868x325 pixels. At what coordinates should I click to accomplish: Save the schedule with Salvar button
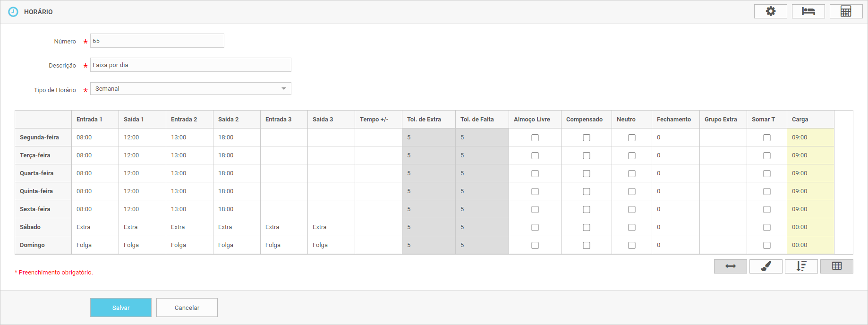pos(121,308)
